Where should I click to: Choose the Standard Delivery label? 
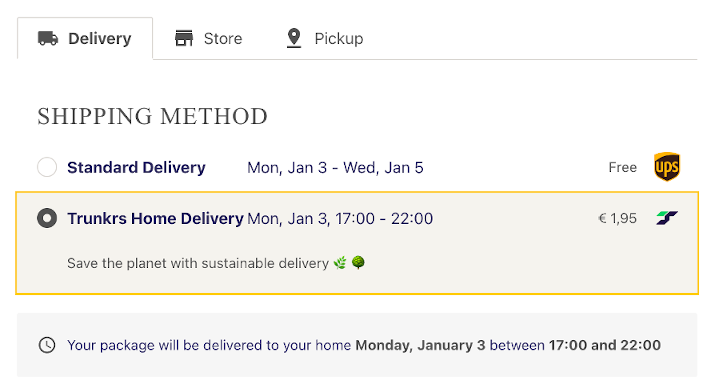pos(136,167)
